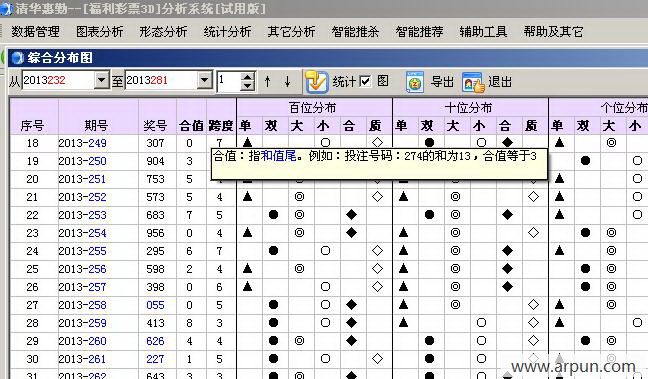Click prize number 295
The height and width of the screenshot is (379, 648).
tap(155, 251)
